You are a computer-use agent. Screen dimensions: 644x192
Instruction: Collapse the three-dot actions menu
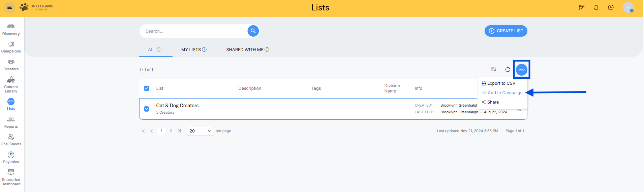[x=521, y=70]
